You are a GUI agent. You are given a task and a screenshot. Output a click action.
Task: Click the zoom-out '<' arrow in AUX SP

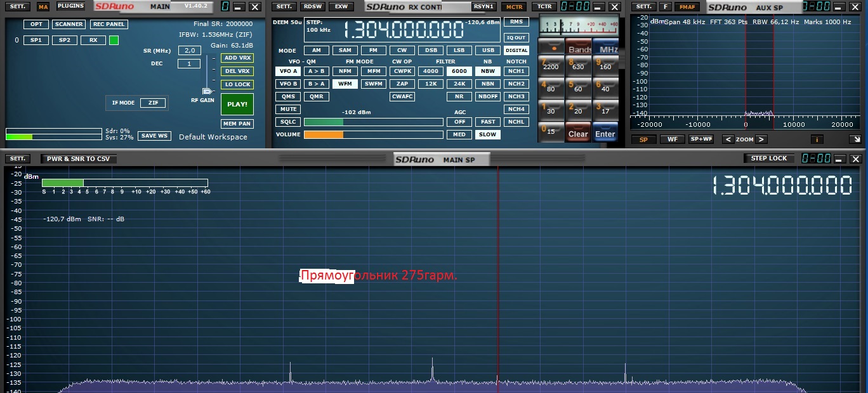(x=728, y=139)
